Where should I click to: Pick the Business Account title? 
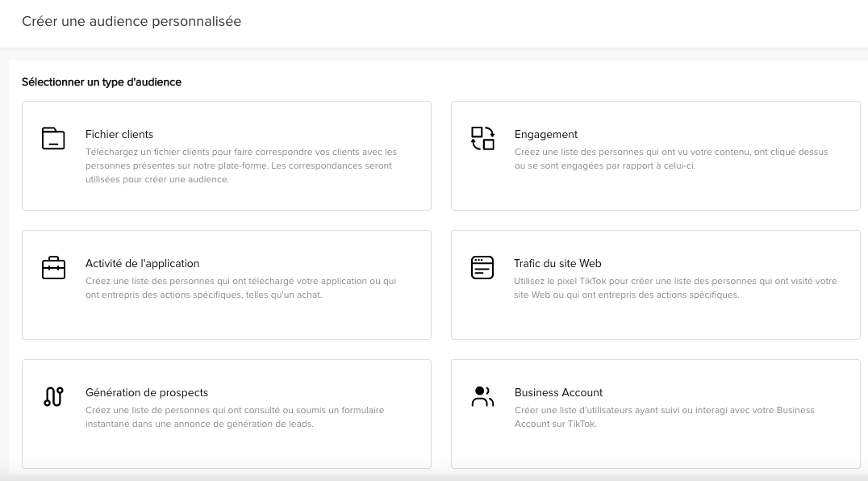pos(558,393)
